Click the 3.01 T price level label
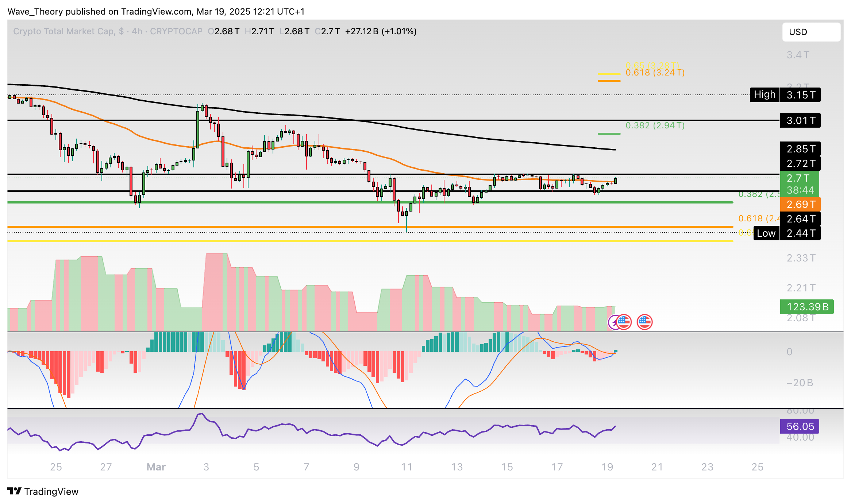The width and height of the screenshot is (851, 504). [x=800, y=120]
